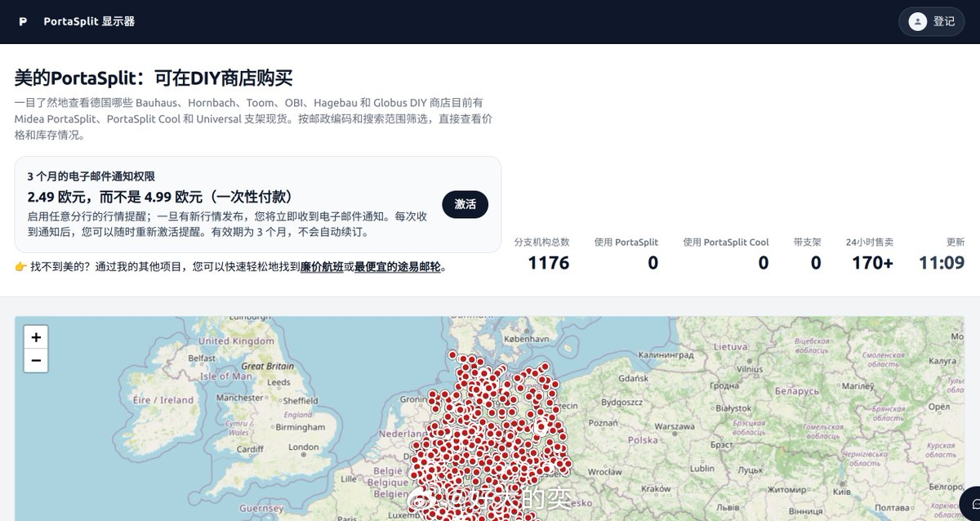The height and width of the screenshot is (521, 980).
Task: Click the London label on map
Action: (303, 447)
